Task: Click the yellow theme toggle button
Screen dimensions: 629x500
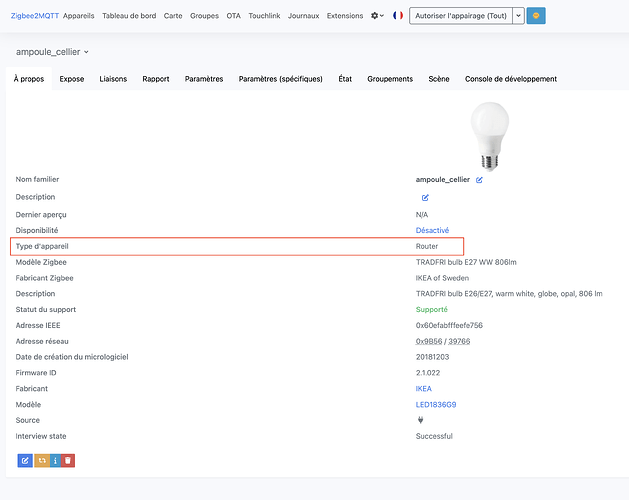Action: [536, 16]
